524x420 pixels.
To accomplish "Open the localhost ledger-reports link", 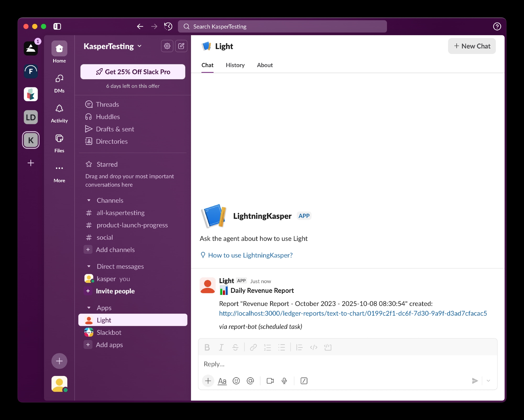I will 353,313.
